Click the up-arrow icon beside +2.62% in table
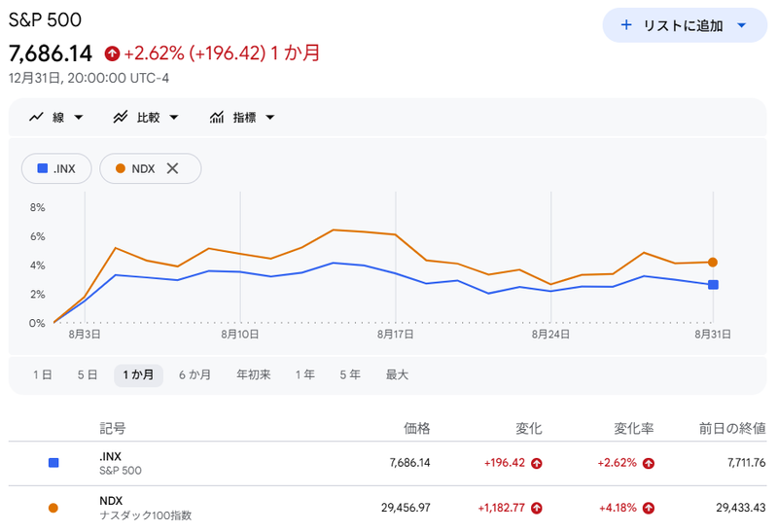This screenshot has width=777, height=532. pos(649,463)
